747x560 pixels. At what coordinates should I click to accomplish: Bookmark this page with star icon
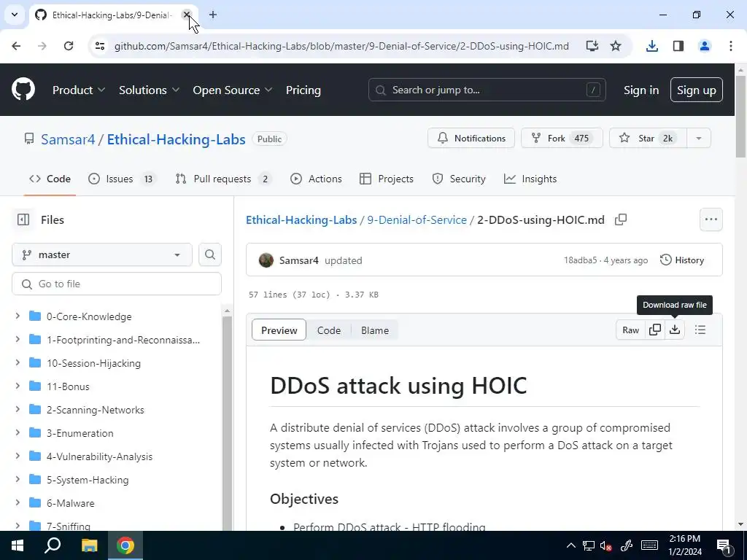(616, 46)
